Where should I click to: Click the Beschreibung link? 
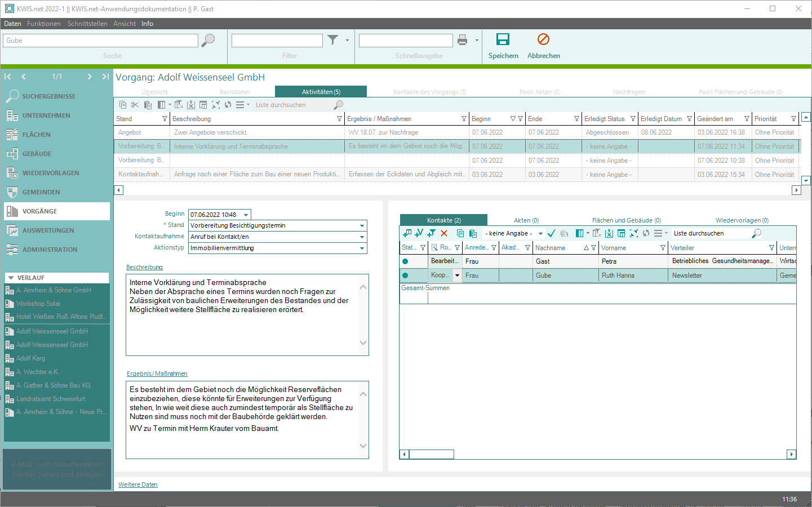tap(145, 267)
